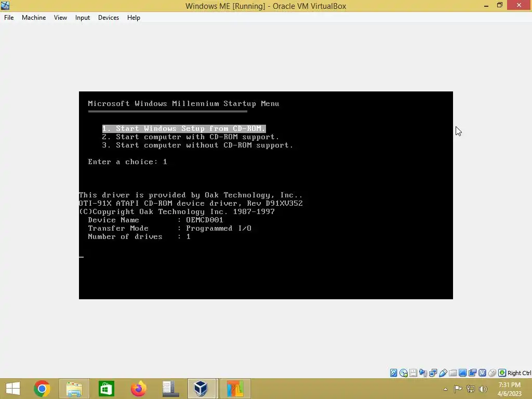Click the network tray icon
Viewport: 532px width, 399px height.
[x=471, y=389]
